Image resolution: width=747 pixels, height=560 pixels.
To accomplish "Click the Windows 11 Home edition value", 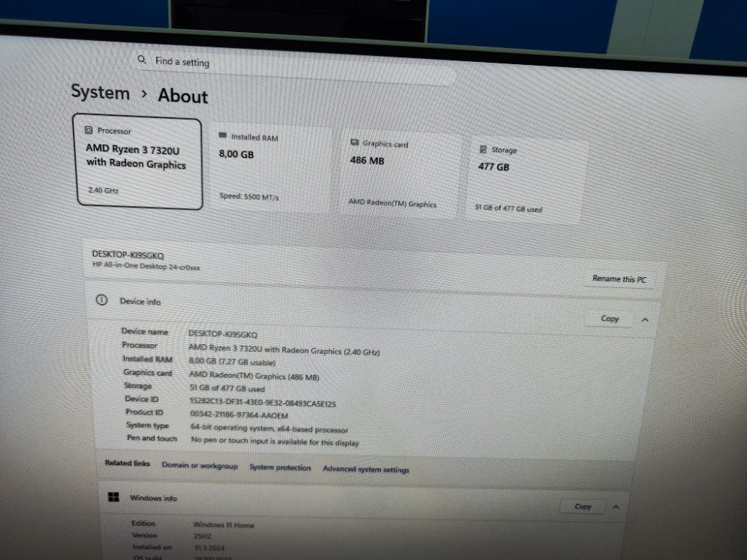I will [x=223, y=524].
